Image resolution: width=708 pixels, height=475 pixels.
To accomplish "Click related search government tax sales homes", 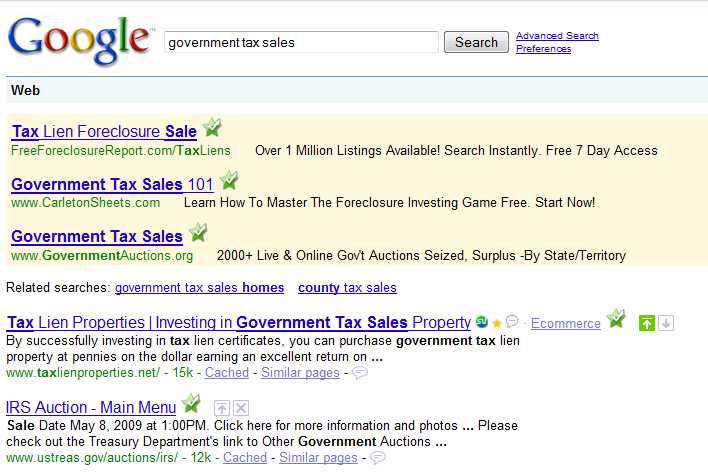I will pyautogui.click(x=200, y=288).
